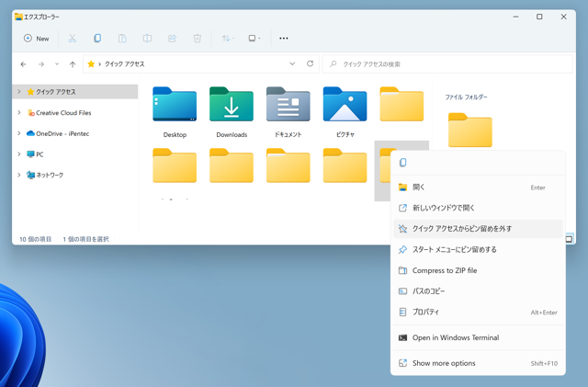The height and width of the screenshot is (387, 588).
Task: Select クイック アクセスからピン留めを外す menu entry
Action: tap(461, 229)
